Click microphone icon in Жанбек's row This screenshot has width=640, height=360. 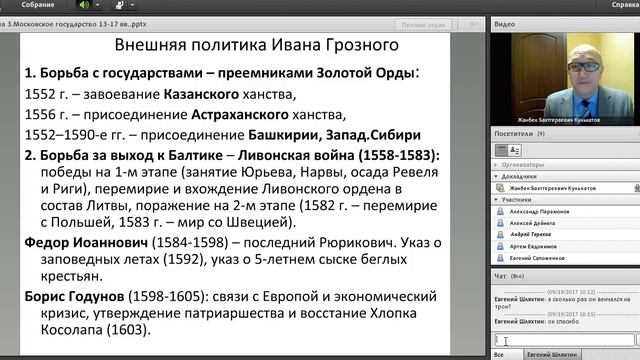point(637,188)
